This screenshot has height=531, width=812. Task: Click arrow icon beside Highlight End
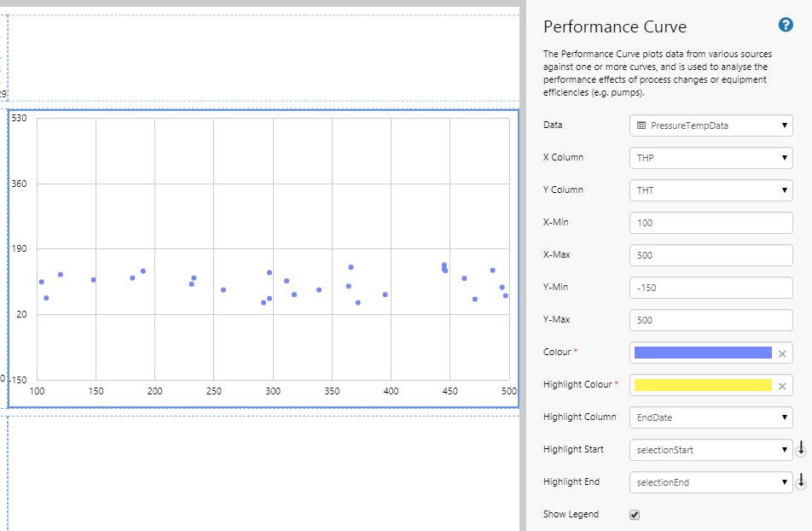(x=801, y=482)
